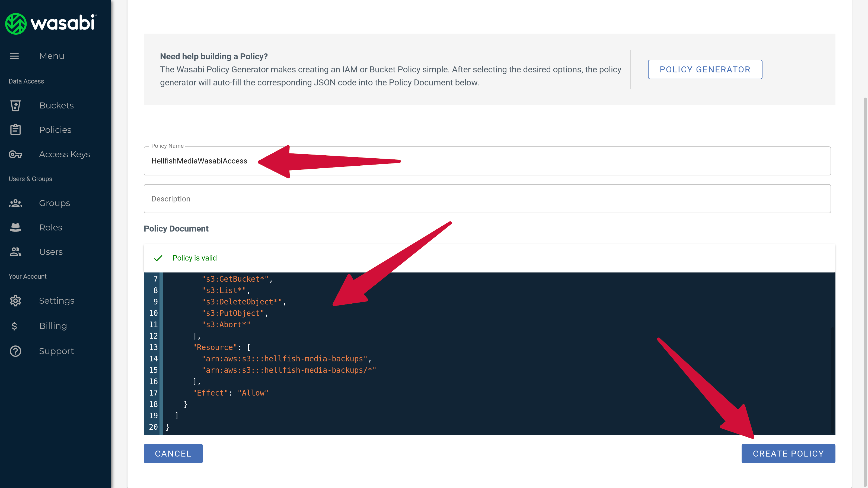Click "arn:aws:s3:::hellfish-media-backups/*" on line 15

289,370
